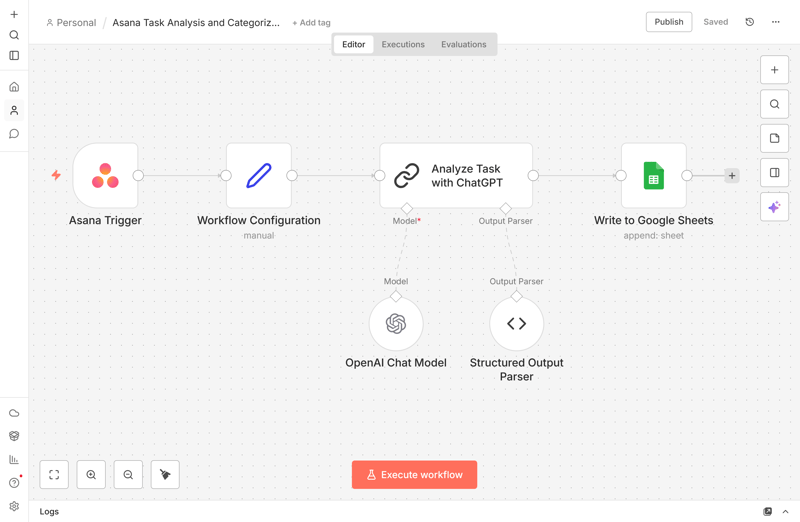Open the AI assistant sparkle button

coord(774,207)
